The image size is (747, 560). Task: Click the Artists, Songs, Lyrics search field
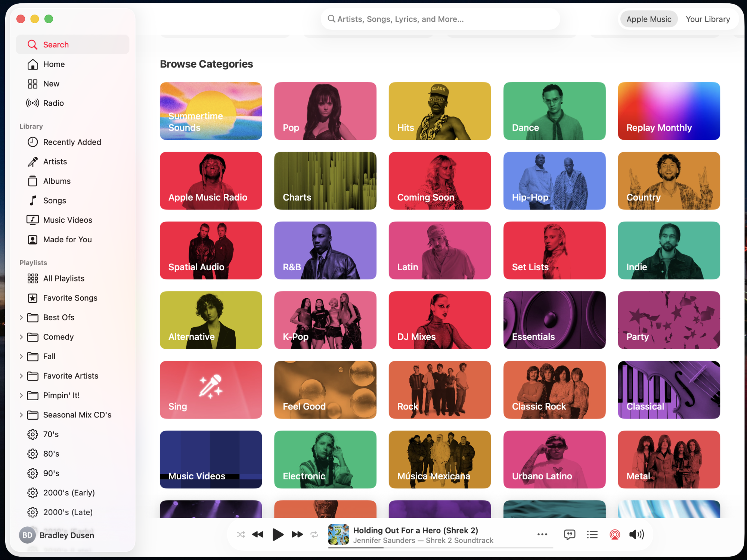(x=441, y=19)
